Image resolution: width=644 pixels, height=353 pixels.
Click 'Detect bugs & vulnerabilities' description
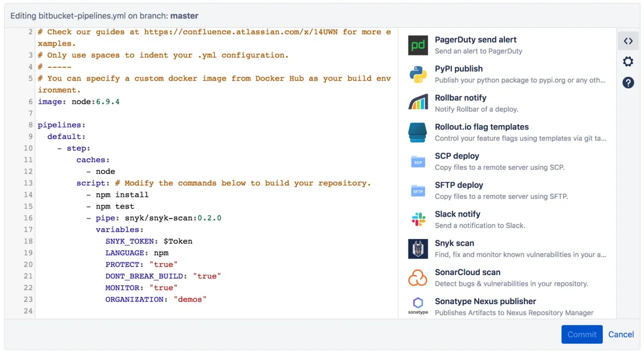511,284
